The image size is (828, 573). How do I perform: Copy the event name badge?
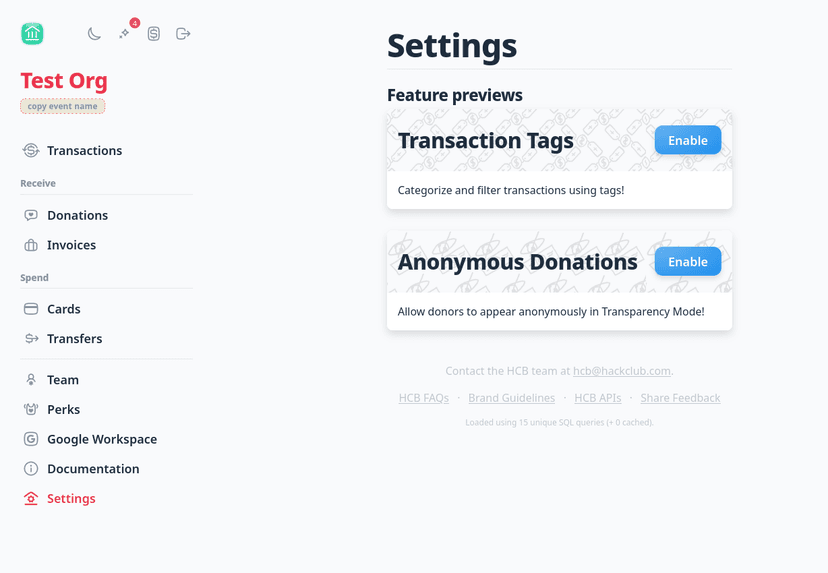point(62,106)
